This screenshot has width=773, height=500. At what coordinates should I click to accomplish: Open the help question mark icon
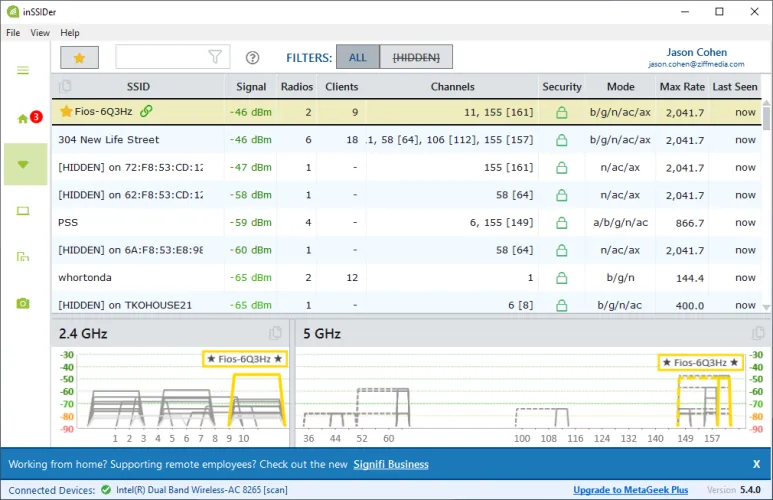click(x=252, y=58)
